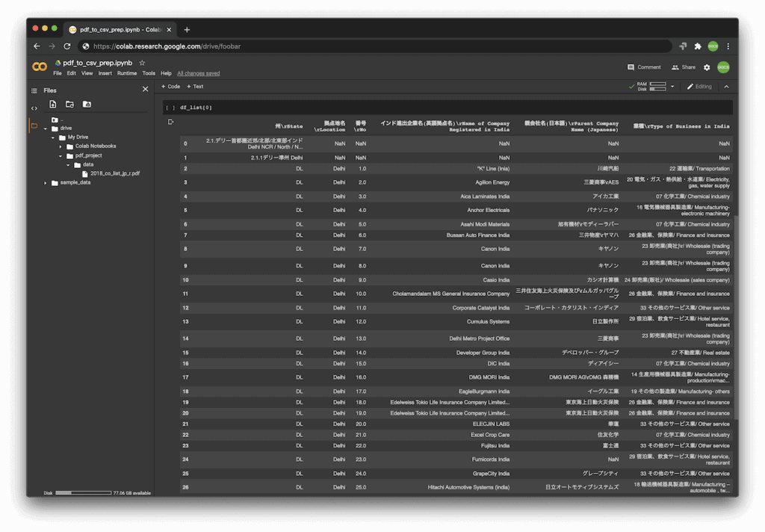Open the Insert menu

point(105,74)
